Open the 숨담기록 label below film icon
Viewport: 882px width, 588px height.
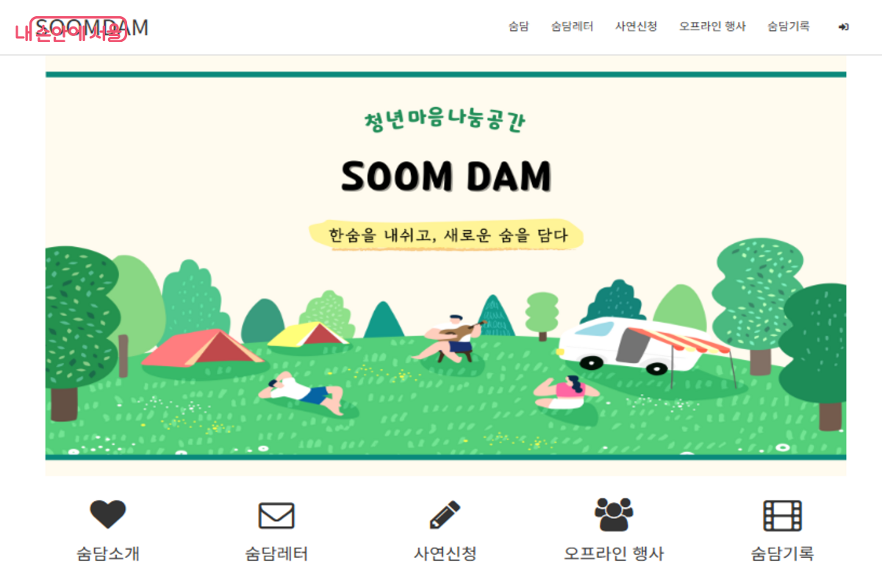(x=782, y=553)
